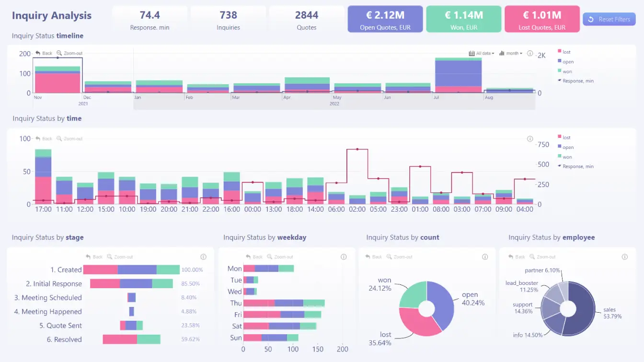Click Back arrow in the timeline chart
Screen dimensions: 644x362
(44, 53)
